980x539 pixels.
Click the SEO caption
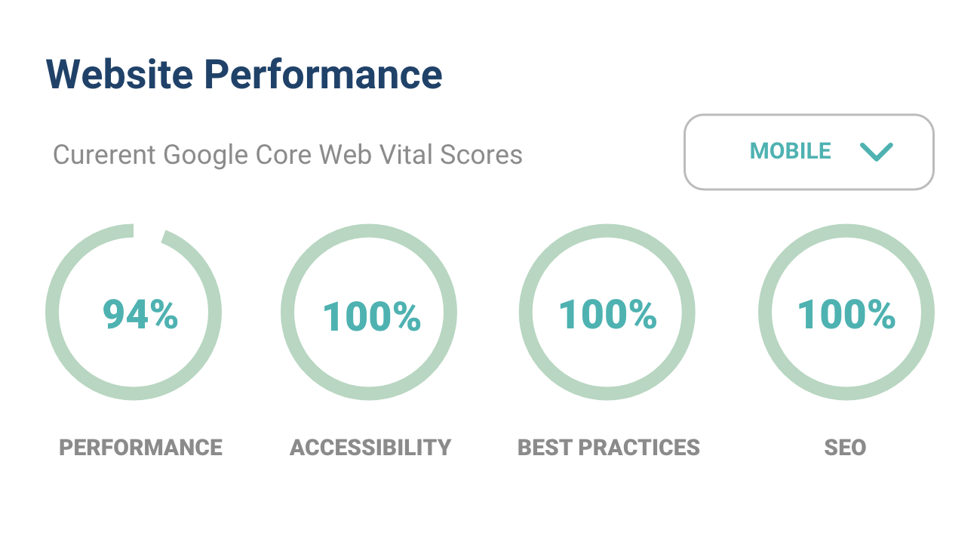pyautogui.click(x=846, y=448)
